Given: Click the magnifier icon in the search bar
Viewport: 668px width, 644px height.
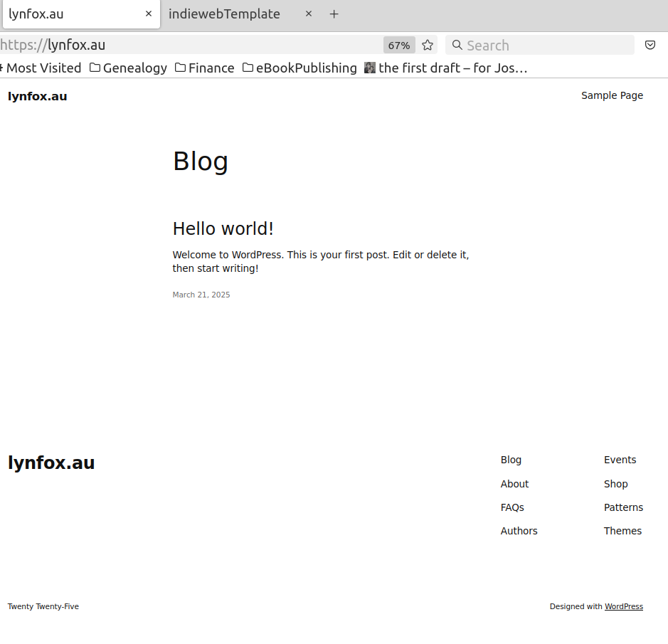Looking at the screenshot, I should pos(457,45).
